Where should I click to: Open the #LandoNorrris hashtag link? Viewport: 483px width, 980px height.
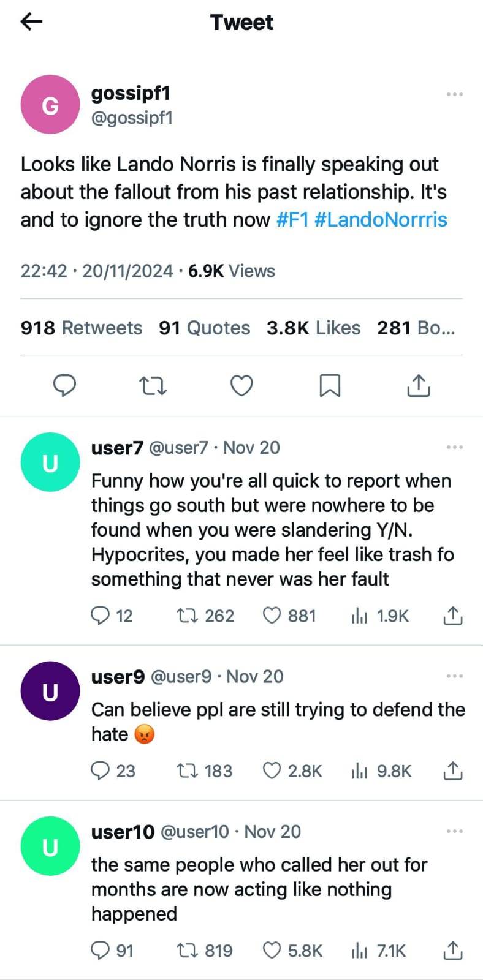click(381, 219)
